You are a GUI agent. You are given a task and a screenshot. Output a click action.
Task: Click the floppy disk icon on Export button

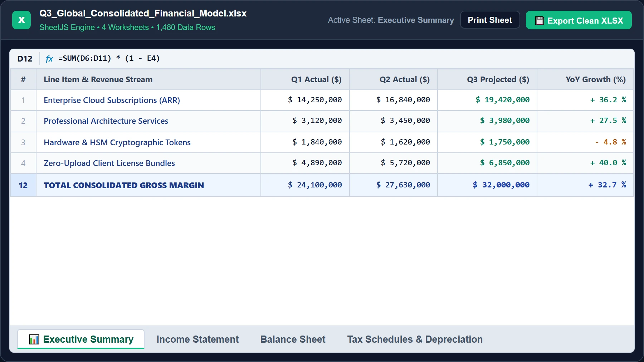[x=540, y=21]
